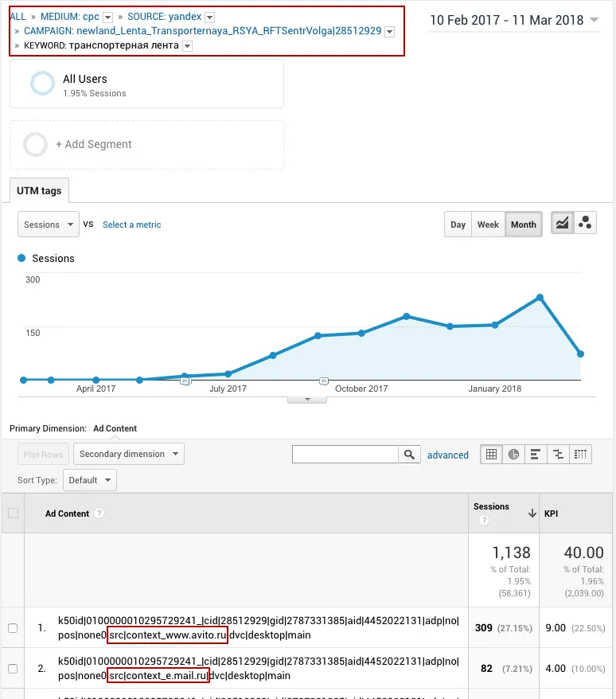Image resolution: width=616 pixels, height=699 pixels.
Task: Click the avito.ru ad content row
Action: 259,627
